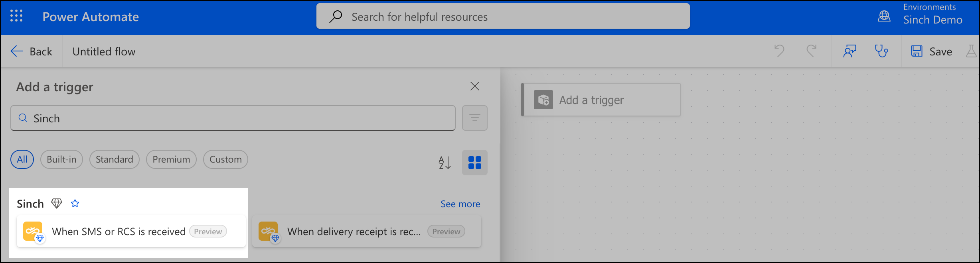This screenshot has width=980, height=263.
Task: Select the Add a trigger canvas card
Action: coord(601,100)
